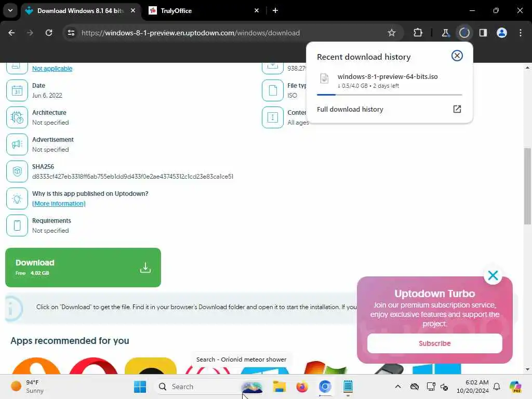Image resolution: width=532 pixels, height=399 pixels.
Task: Open the notifications bell icon
Action: point(496,387)
